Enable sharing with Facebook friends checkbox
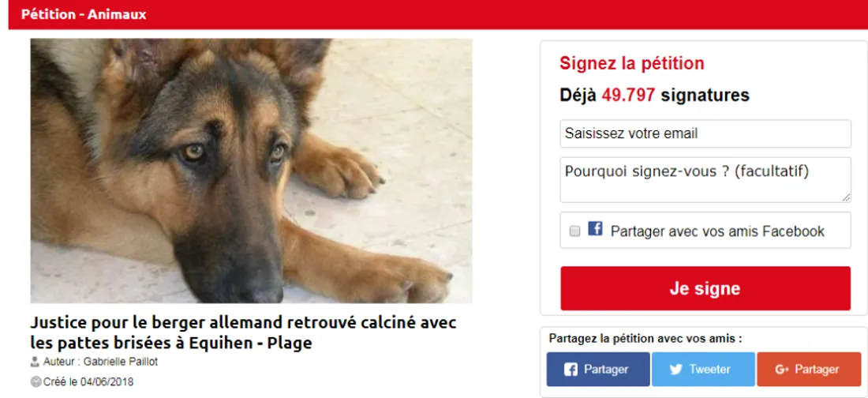 [x=574, y=231]
